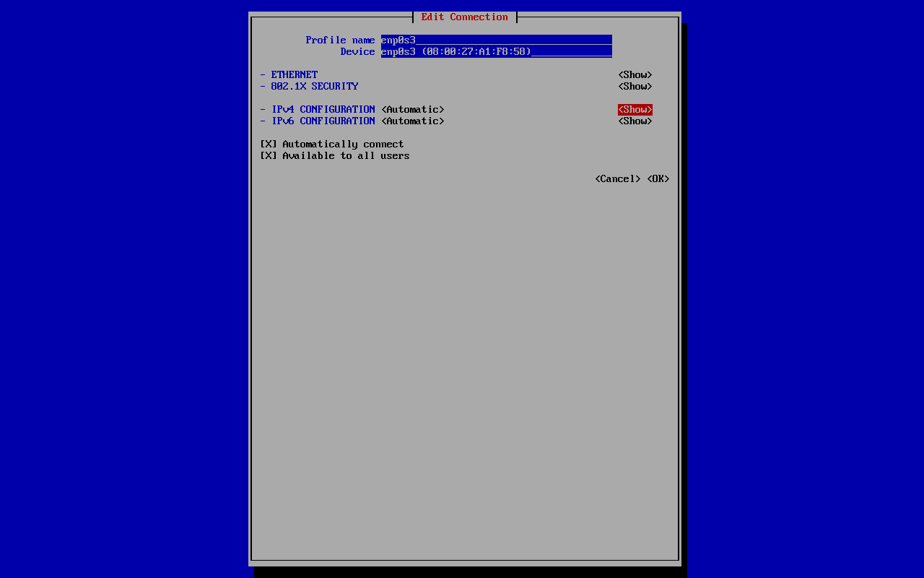The width and height of the screenshot is (924, 578).
Task: Click the IPv4 CONFIGURATION heading text
Action: 323,110
